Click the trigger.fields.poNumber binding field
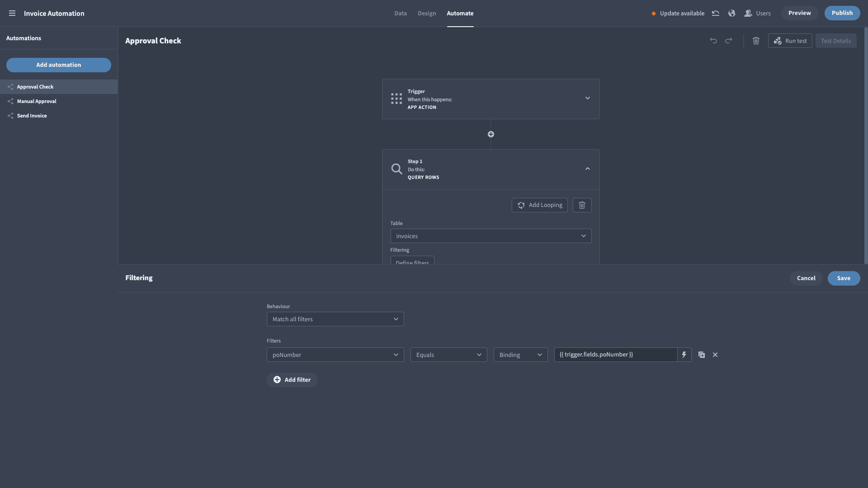The width and height of the screenshot is (868, 488). 616,355
